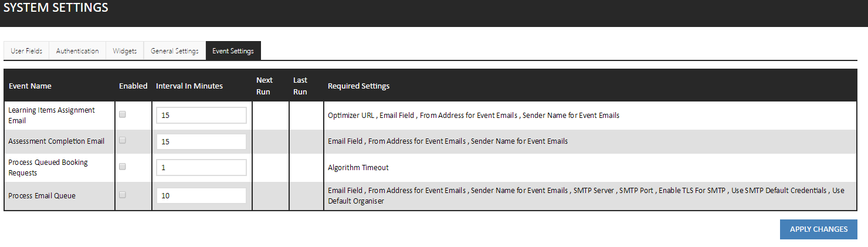Screen dimensions: 868x247
Task: Click the Interval In Minutes column header
Action: point(189,86)
